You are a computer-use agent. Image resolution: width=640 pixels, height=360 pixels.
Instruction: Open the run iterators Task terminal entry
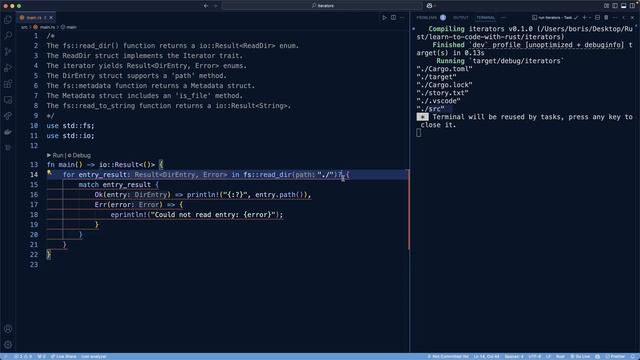(x=555, y=18)
